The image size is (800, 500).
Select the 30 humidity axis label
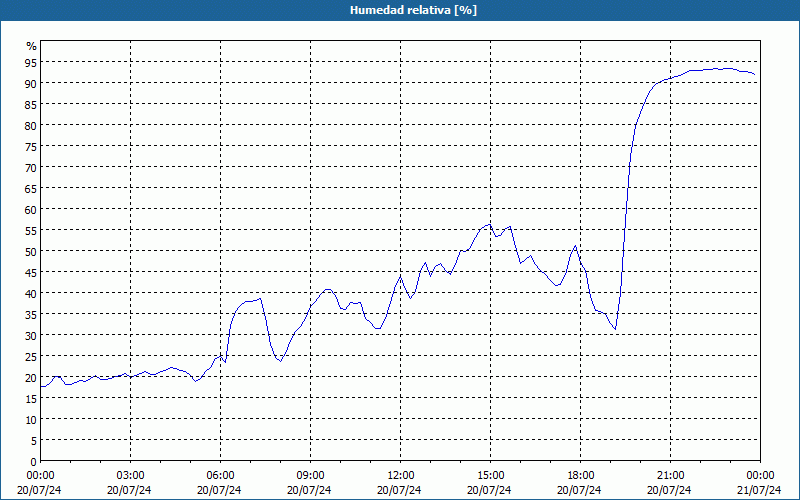pyautogui.click(x=31, y=335)
